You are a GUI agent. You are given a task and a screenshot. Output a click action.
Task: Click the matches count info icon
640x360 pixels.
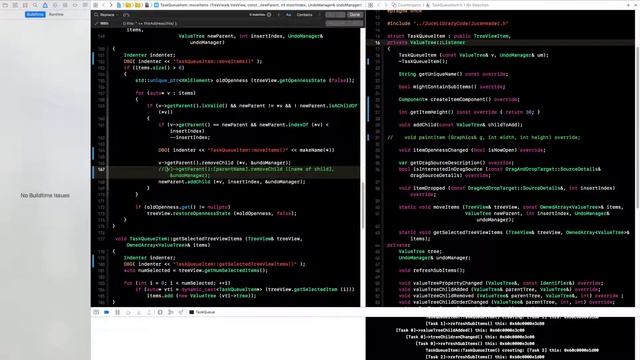coord(269,15)
